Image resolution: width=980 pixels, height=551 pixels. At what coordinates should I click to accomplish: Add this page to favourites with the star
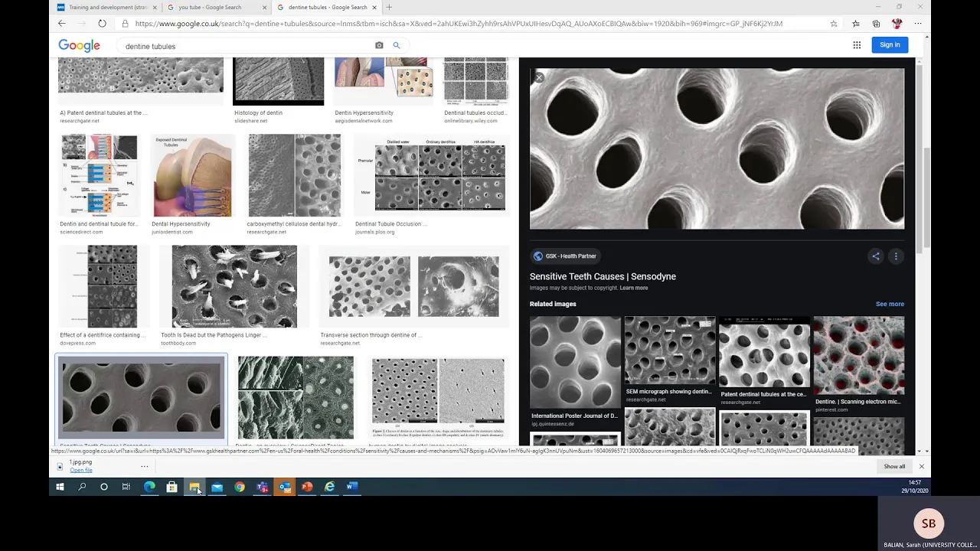click(x=834, y=24)
